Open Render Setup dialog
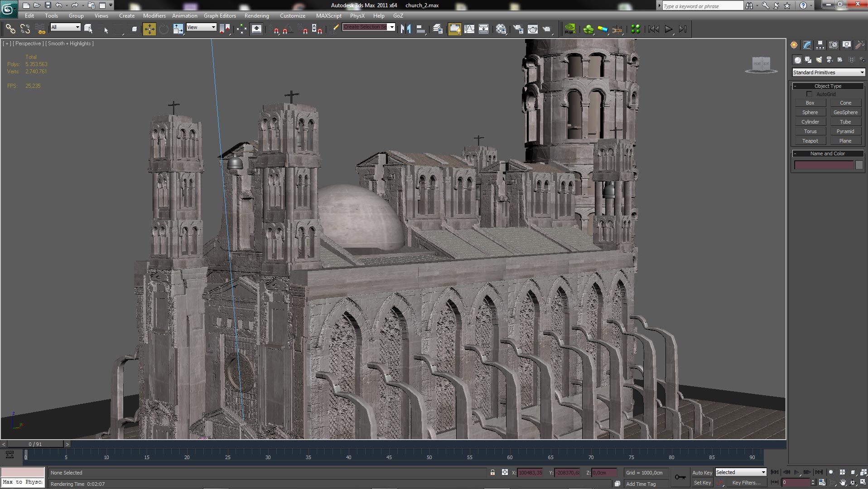 point(518,29)
